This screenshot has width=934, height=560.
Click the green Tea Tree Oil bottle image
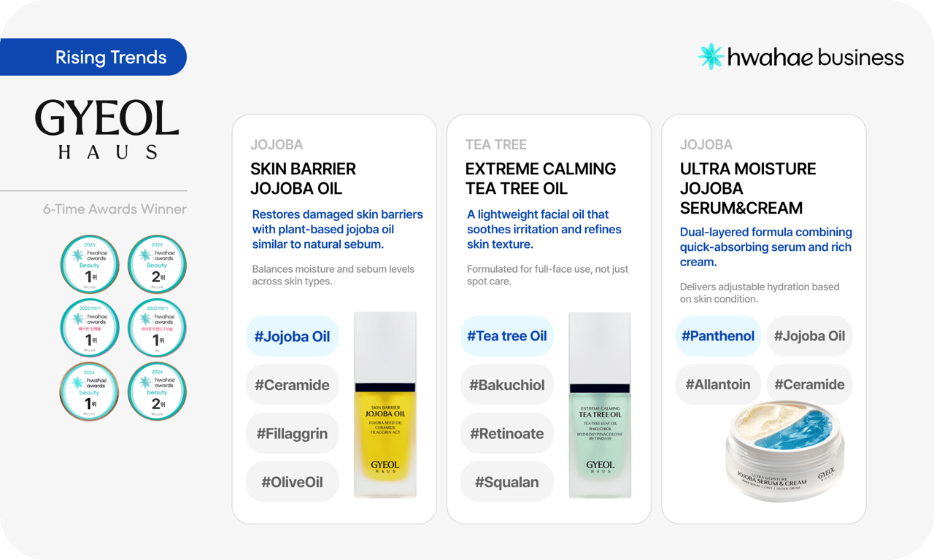point(600,405)
